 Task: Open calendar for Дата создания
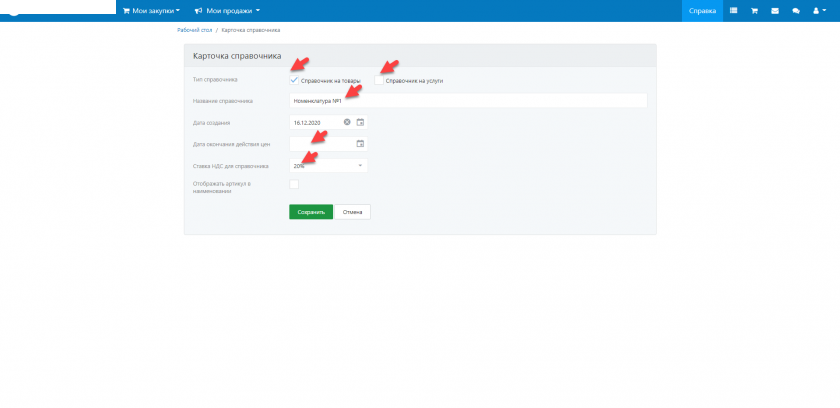[x=361, y=122]
